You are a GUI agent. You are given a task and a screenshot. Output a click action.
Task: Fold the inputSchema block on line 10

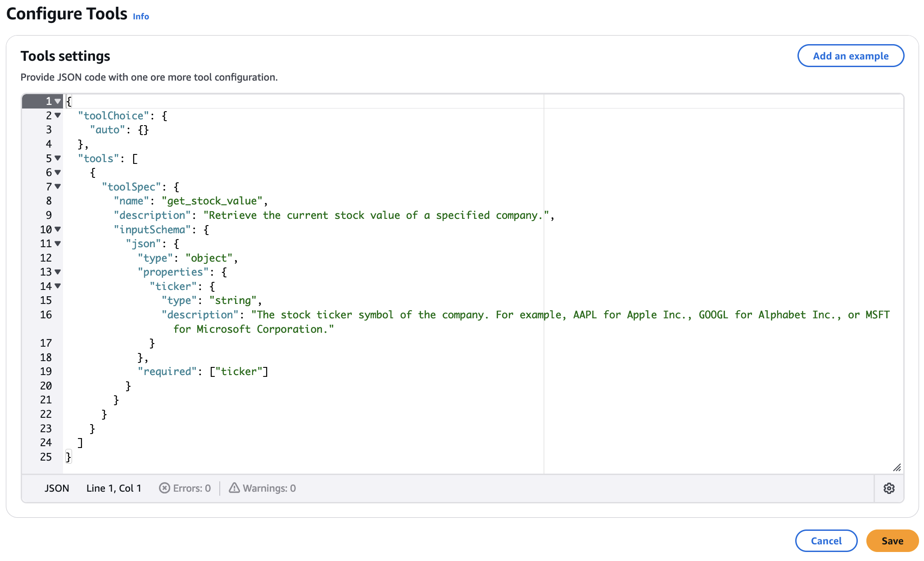coord(58,230)
